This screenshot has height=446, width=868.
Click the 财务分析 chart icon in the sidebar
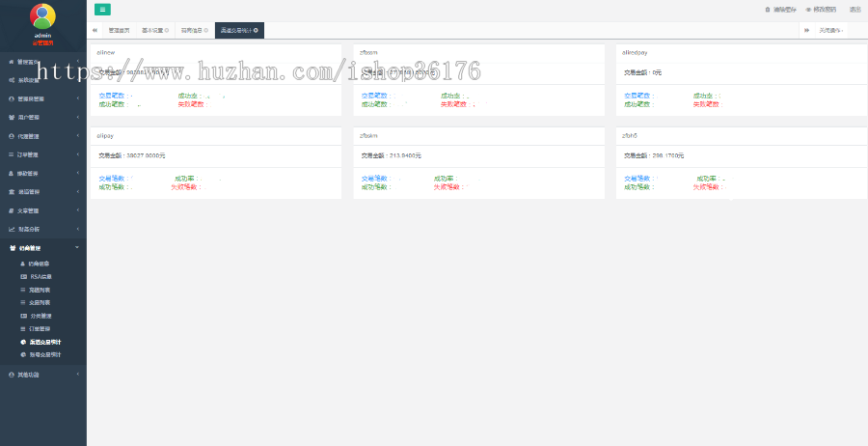12,229
